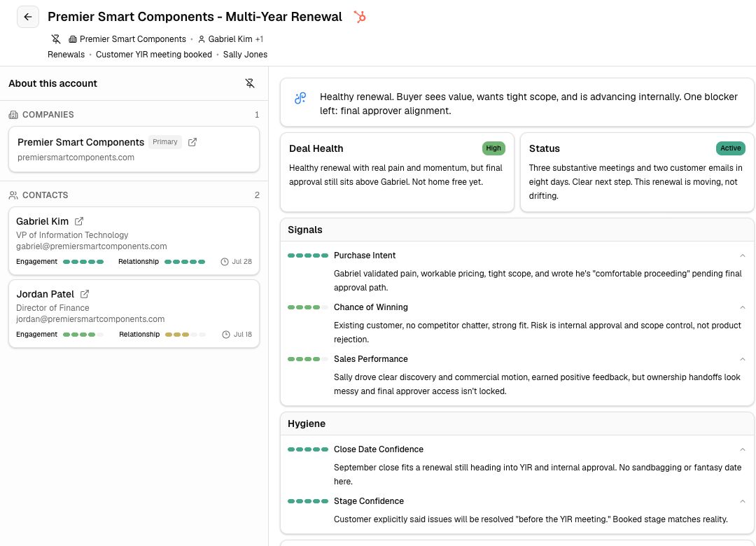Click the Chance of Winning score dots
This screenshot has height=546, width=756.
(x=308, y=308)
